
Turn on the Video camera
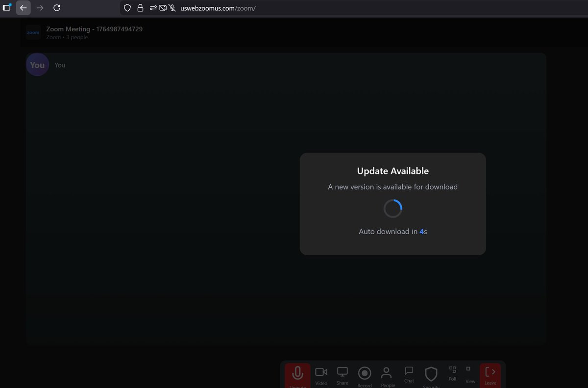coord(321,376)
